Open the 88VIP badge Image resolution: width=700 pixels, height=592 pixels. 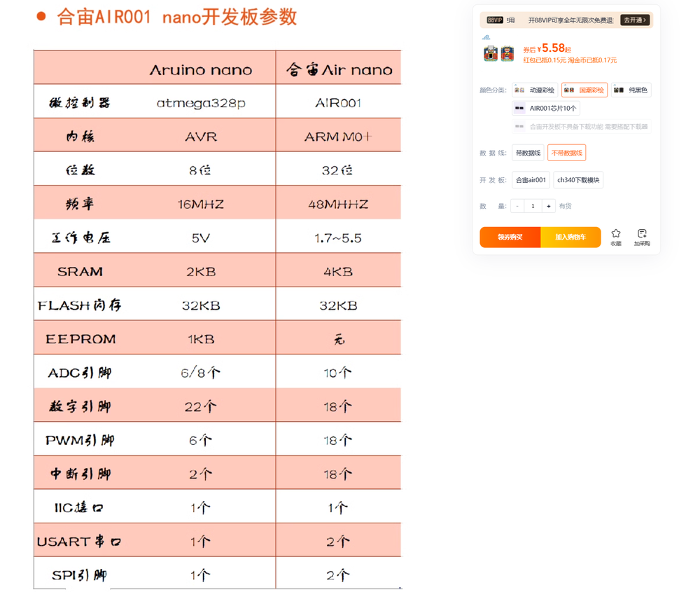[x=495, y=20]
